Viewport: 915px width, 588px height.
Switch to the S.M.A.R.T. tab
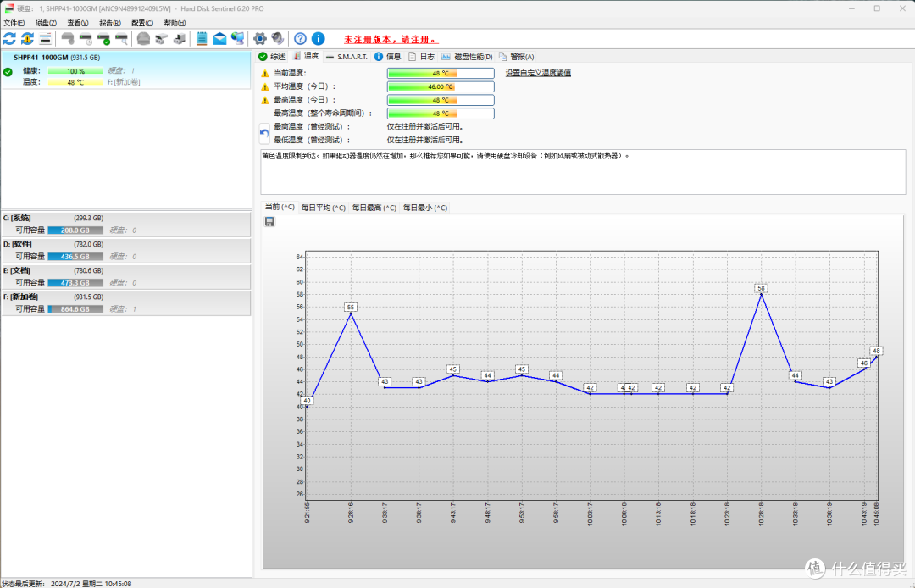(347, 57)
